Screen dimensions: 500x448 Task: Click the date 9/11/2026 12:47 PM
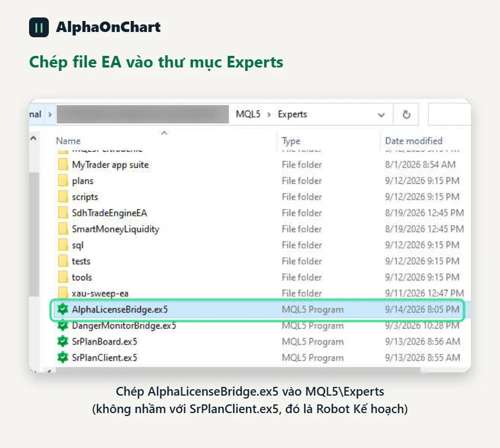tap(424, 293)
